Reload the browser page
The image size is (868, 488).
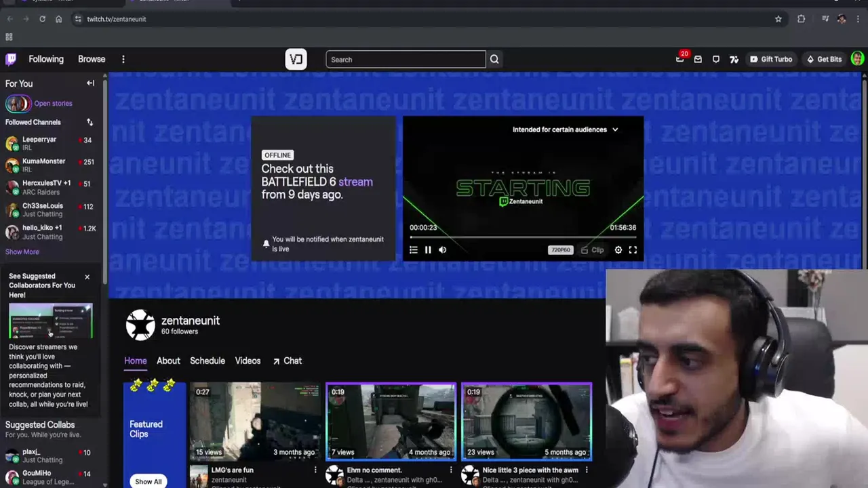coord(42,19)
